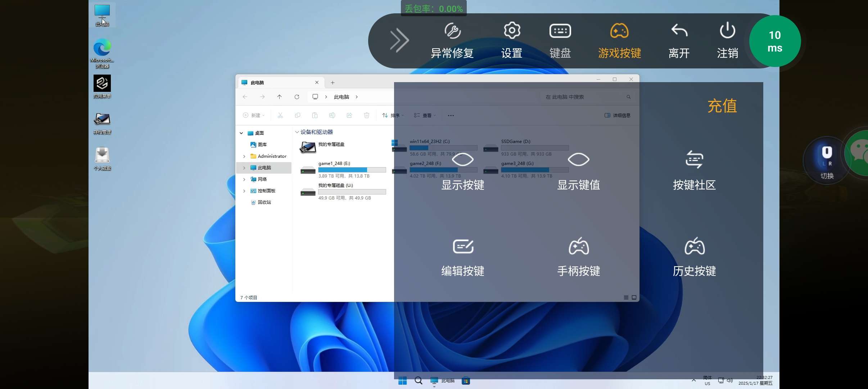
Task: Select 回收站 in navigation pane
Action: (264, 202)
